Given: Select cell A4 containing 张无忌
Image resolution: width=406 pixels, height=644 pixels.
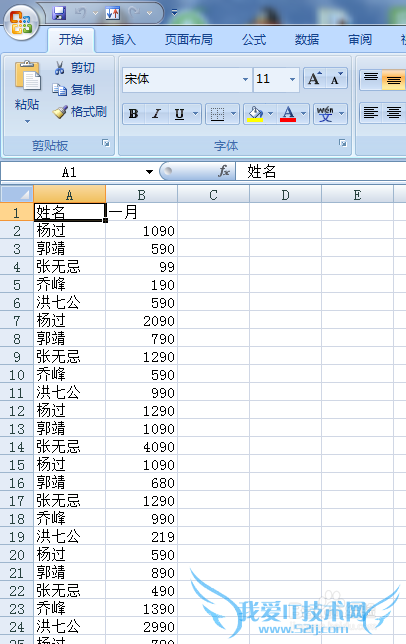Looking at the screenshot, I should 69,267.
